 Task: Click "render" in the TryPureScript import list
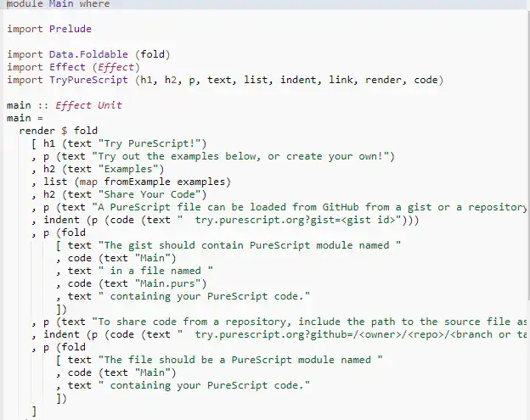coord(383,80)
